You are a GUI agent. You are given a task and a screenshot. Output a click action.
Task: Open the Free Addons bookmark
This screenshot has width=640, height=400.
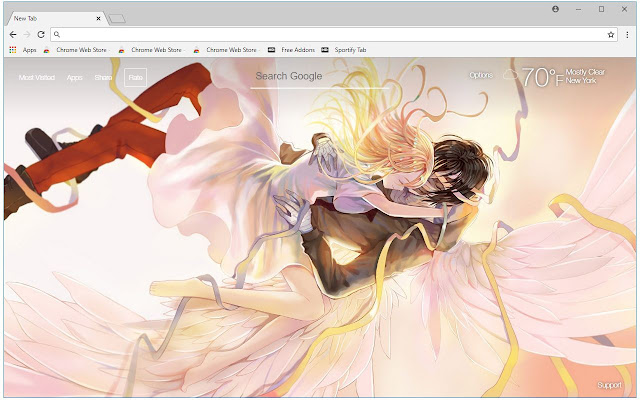coord(291,50)
